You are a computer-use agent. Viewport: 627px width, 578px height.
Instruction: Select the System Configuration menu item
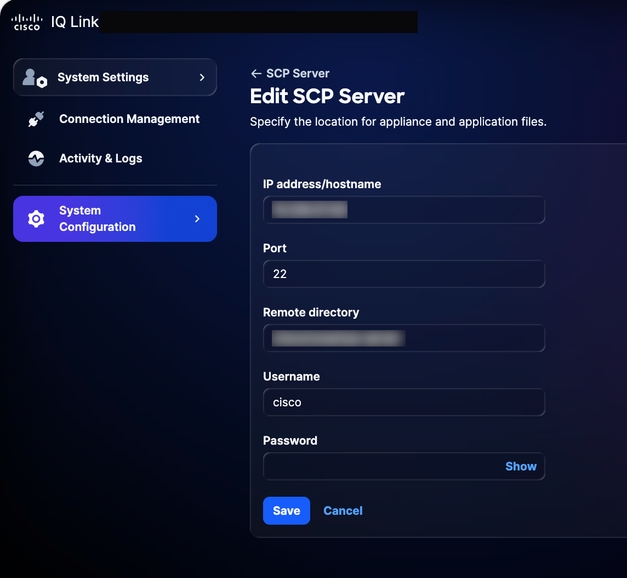(x=115, y=219)
